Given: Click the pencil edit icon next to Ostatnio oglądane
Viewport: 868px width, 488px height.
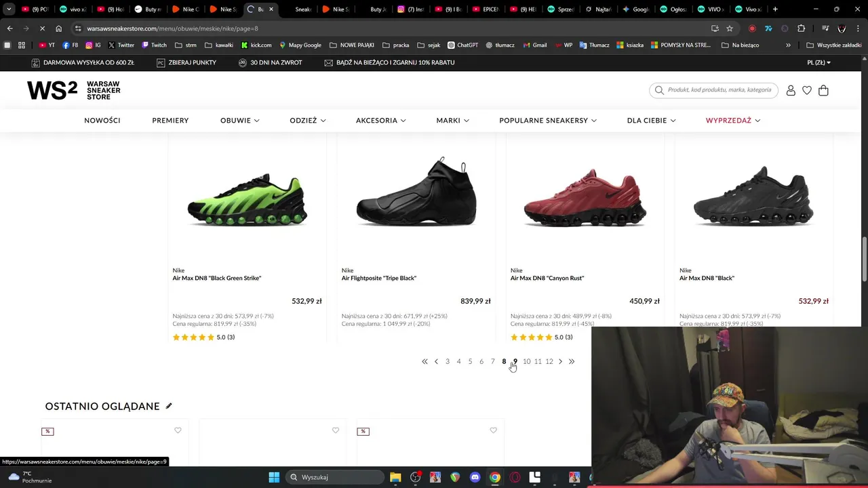Looking at the screenshot, I should click(x=169, y=406).
